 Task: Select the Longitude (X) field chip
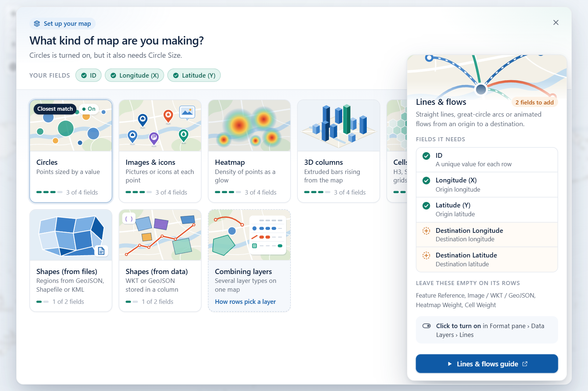[x=135, y=75]
